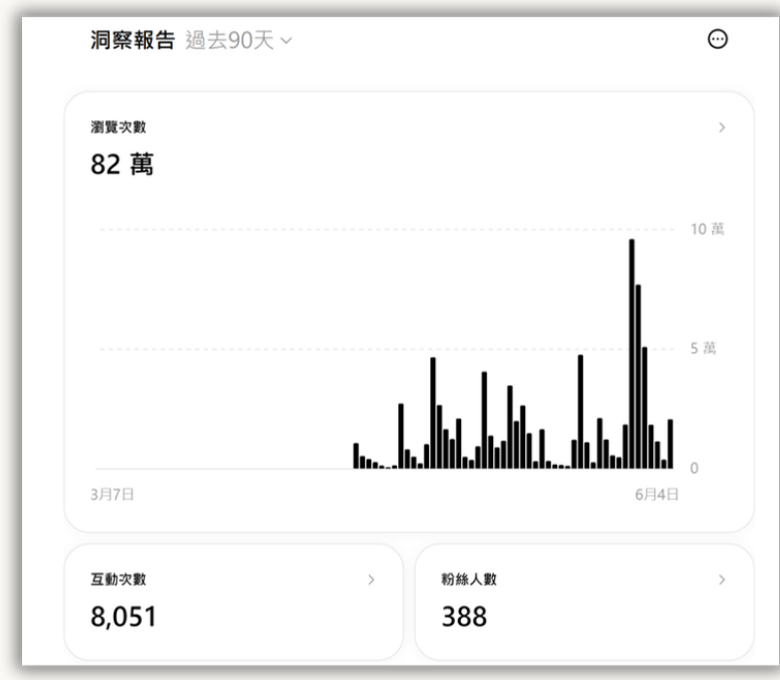Open 粉絲人數 details via its chevron
Image resolution: width=780 pixels, height=680 pixels.
pos(722,580)
